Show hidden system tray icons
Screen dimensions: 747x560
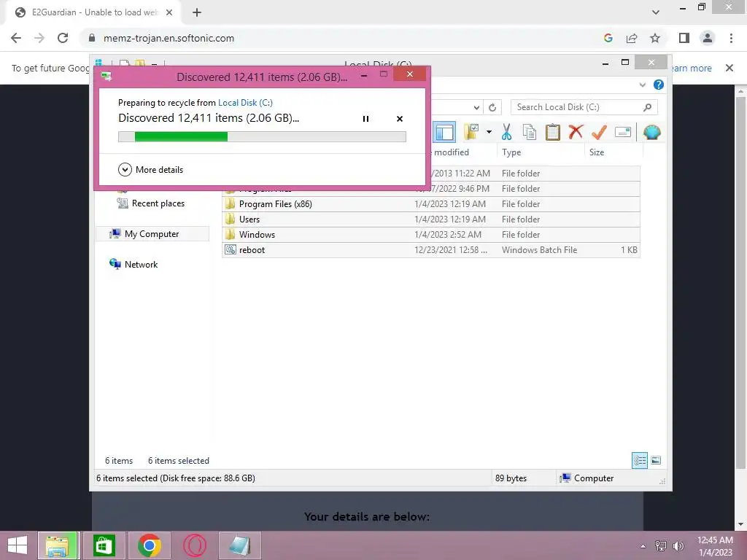[x=643, y=545]
